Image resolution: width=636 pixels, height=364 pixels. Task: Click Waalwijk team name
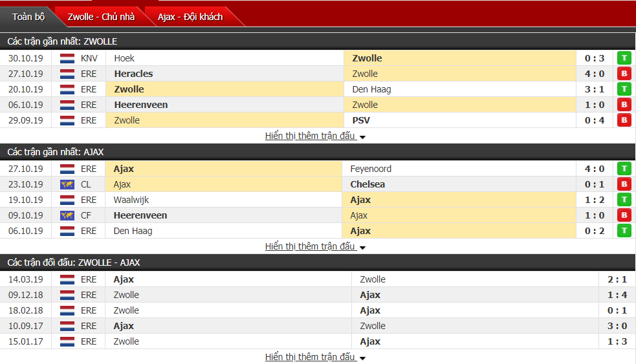[131, 200]
